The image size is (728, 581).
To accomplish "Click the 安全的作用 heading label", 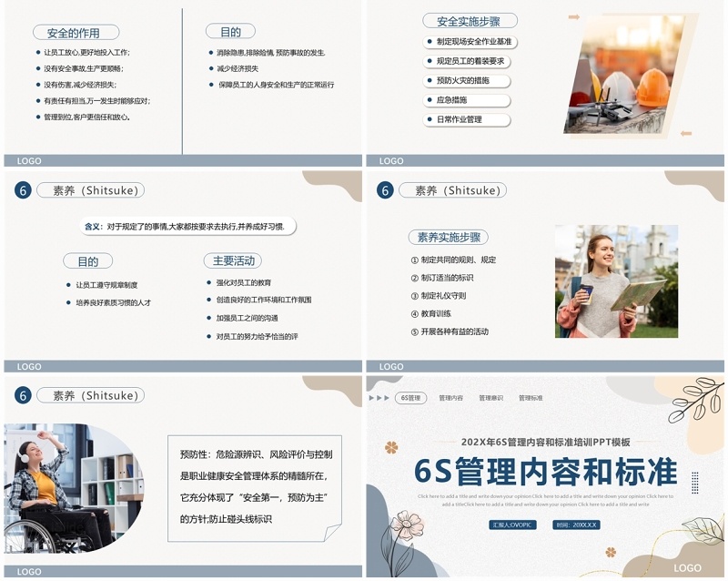I will tap(74, 33).
